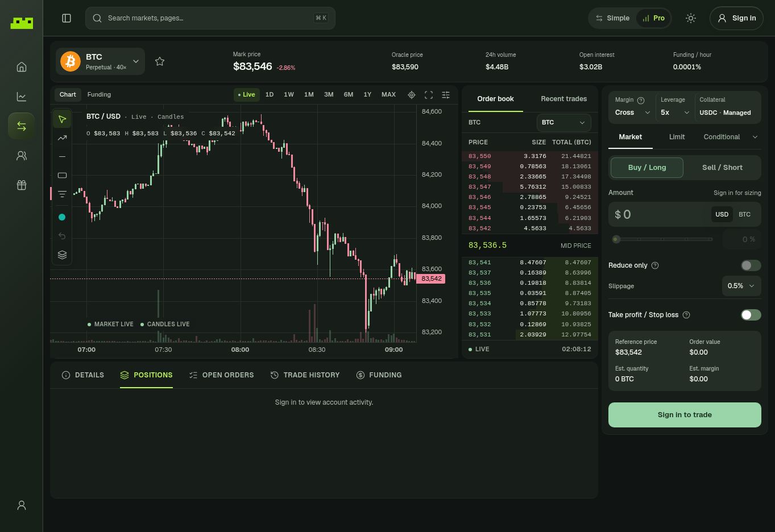Select the trend line drawing tool
The image size is (775, 532).
[62, 138]
